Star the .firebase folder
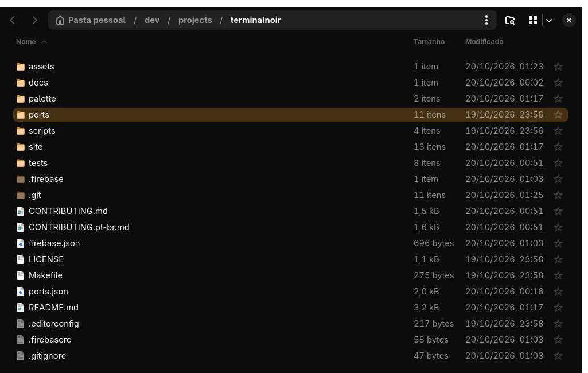Image resolution: width=588 pixels, height=373 pixels. pos(558,179)
